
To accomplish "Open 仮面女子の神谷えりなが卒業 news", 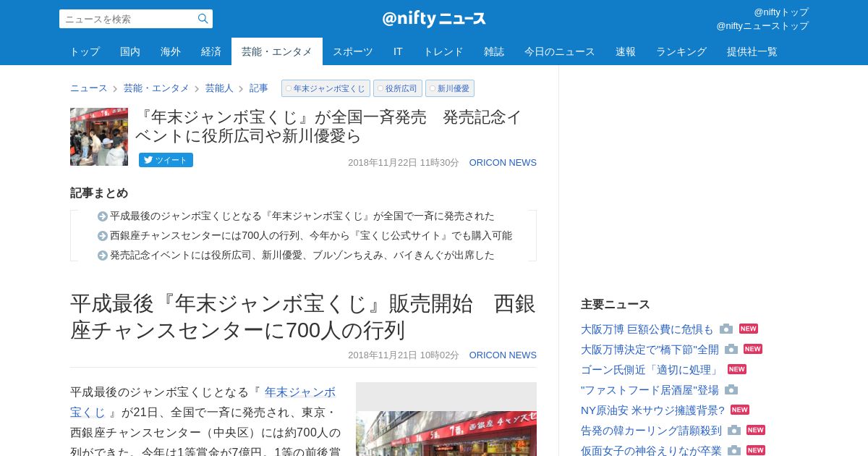I will [651, 450].
